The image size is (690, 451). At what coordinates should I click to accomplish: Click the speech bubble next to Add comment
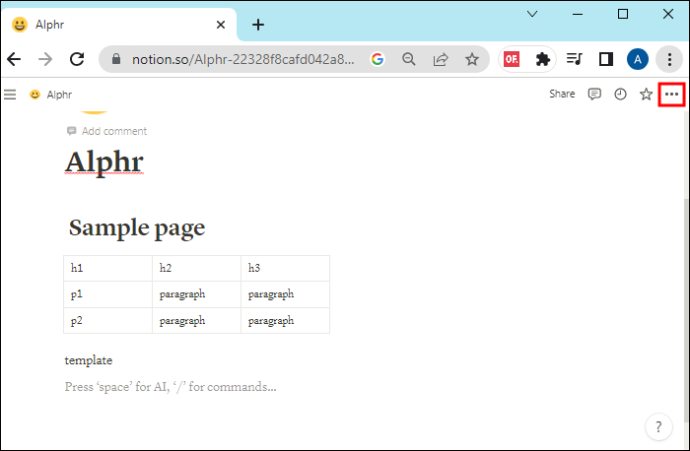71,131
